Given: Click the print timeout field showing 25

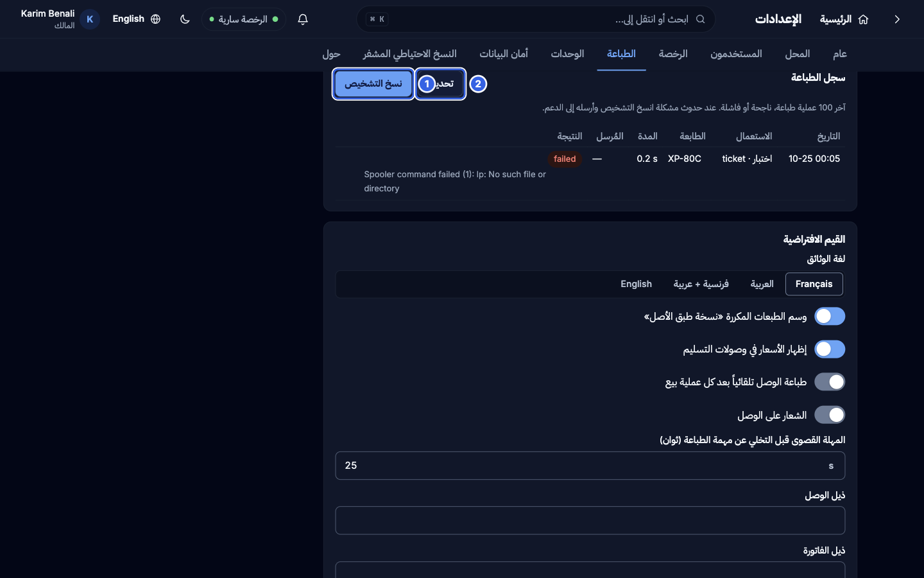Looking at the screenshot, I should click(x=590, y=466).
